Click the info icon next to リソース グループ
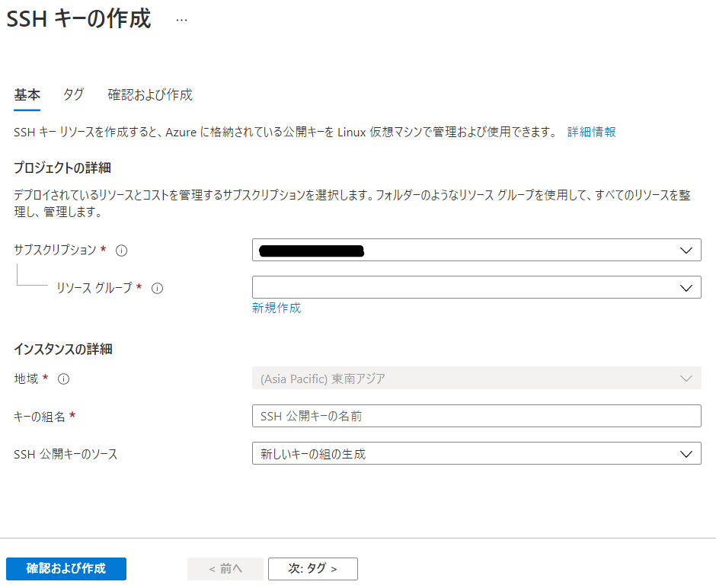The width and height of the screenshot is (716, 588). point(157,289)
